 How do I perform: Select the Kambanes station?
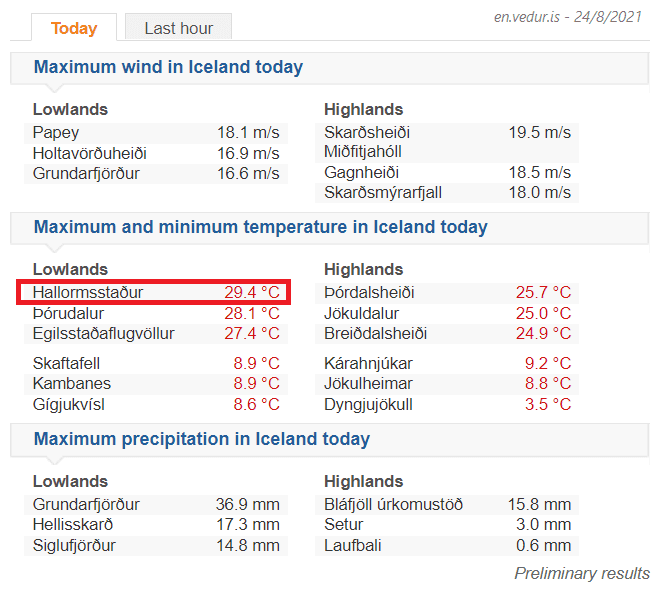pyautogui.click(x=72, y=384)
